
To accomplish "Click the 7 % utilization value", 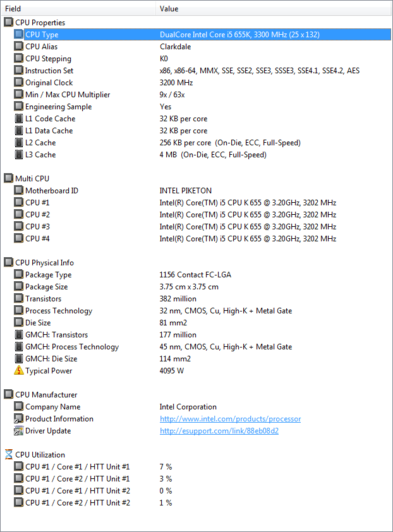I will tap(166, 467).
